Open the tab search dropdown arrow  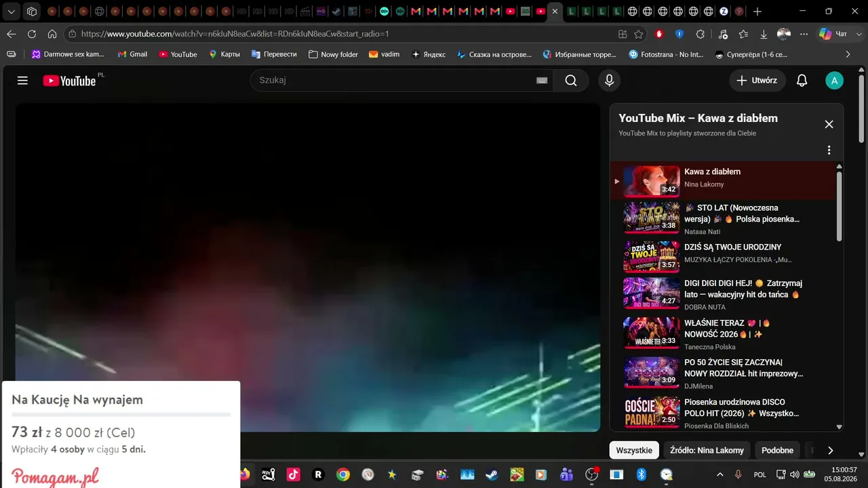tap(12, 12)
